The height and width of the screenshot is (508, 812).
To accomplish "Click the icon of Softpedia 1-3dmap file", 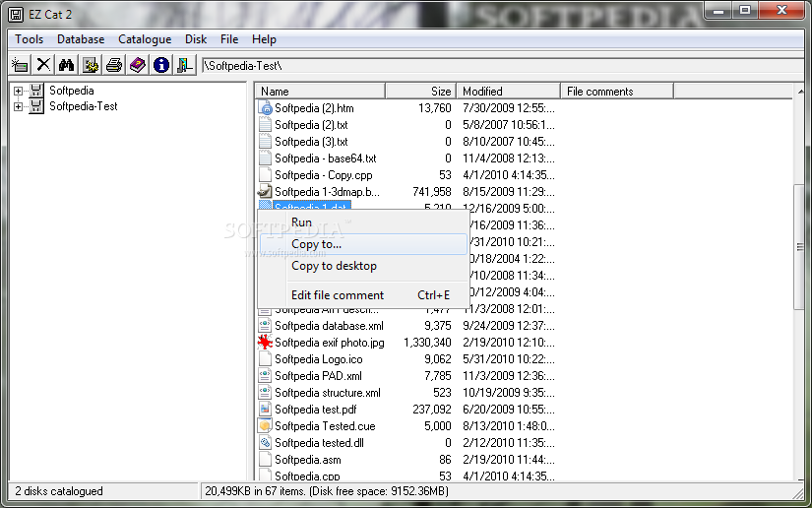I will (265, 192).
